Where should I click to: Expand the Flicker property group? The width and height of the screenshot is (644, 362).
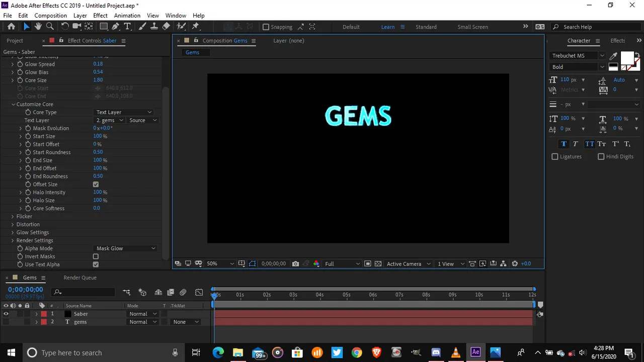13,217
